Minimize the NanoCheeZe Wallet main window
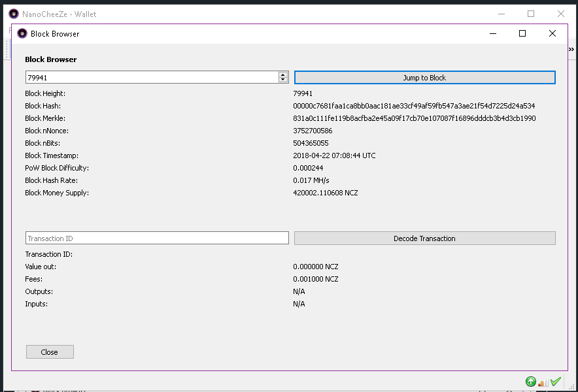This screenshot has height=392, width=578. [x=501, y=14]
